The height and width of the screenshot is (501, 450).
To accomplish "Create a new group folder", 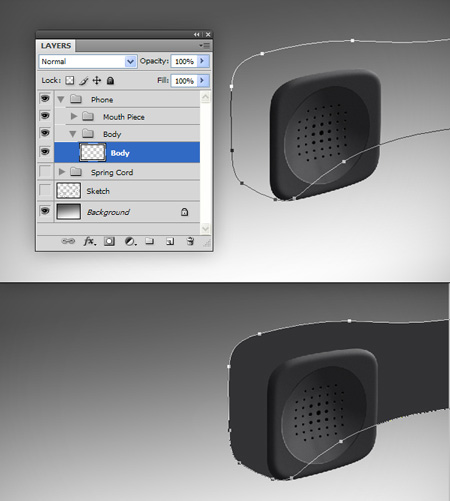I will [150, 241].
